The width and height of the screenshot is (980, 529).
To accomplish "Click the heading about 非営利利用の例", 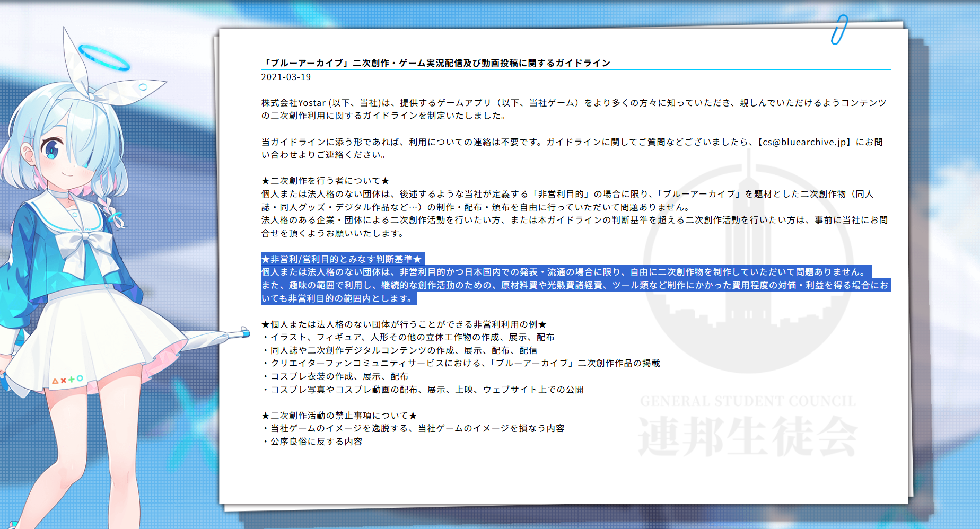I will 404,324.
